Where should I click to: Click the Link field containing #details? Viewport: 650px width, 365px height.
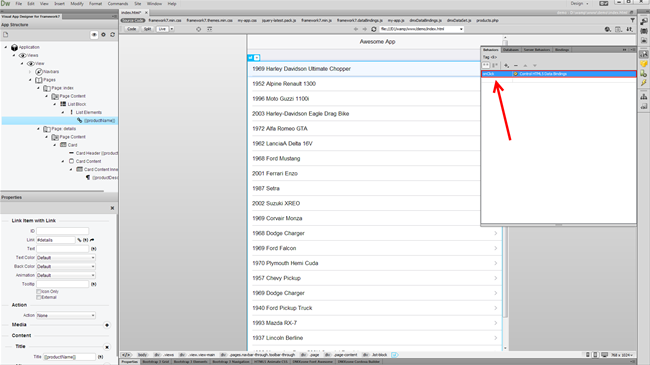pyautogui.click(x=56, y=240)
